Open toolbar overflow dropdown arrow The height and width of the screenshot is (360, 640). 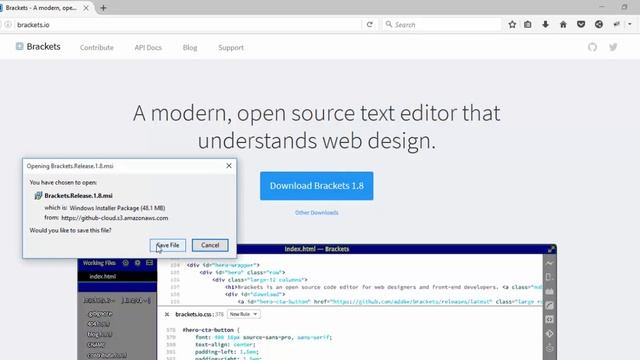(x=630, y=24)
